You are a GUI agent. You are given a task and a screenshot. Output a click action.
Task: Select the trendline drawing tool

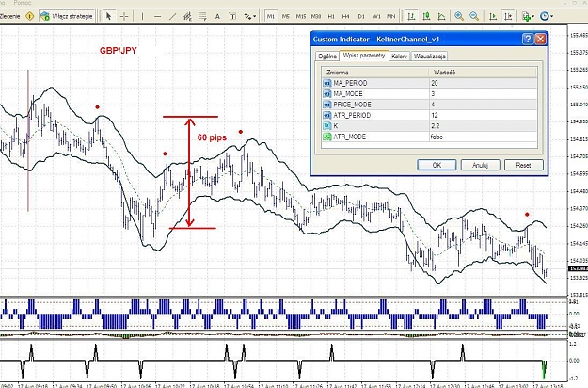coord(172,16)
